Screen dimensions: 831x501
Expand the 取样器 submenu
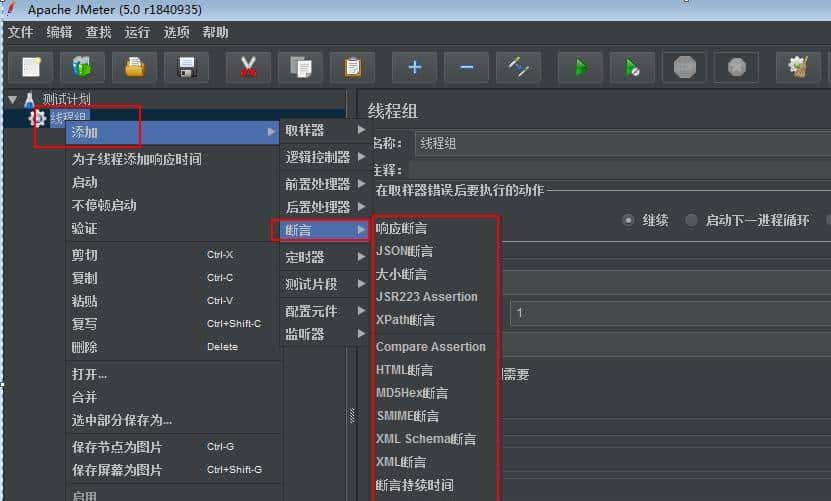click(324, 130)
